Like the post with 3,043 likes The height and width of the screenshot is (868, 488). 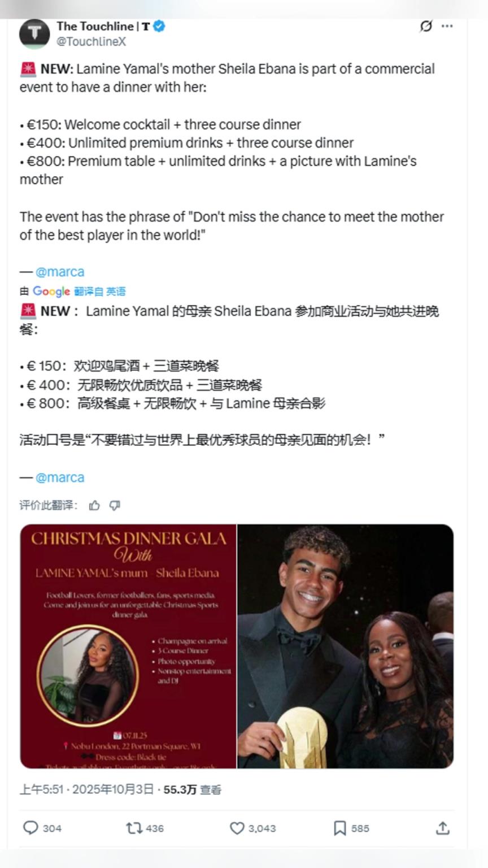(252, 828)
